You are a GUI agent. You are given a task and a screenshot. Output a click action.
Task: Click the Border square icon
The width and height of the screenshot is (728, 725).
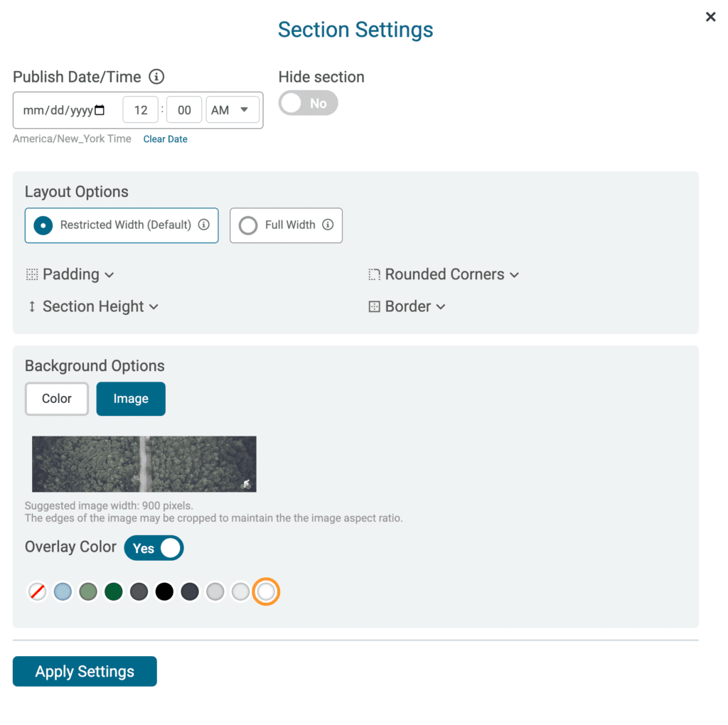pos(374,306)
